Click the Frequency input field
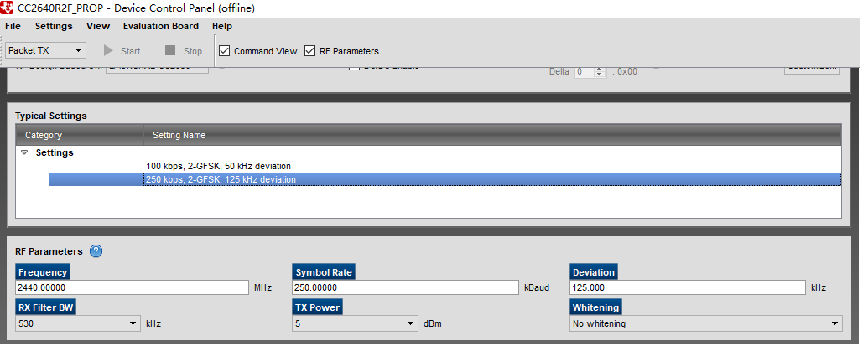 pos(133,287)
